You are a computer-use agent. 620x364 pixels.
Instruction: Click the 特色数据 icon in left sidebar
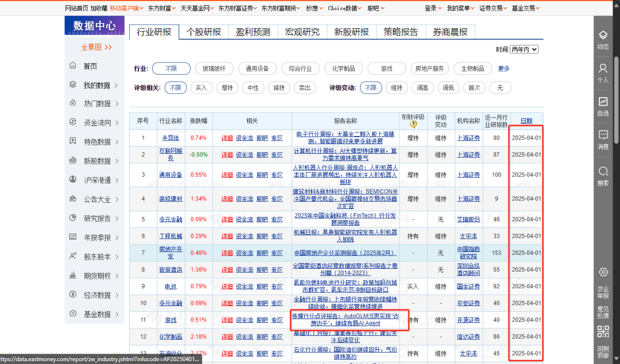(73, 141)
